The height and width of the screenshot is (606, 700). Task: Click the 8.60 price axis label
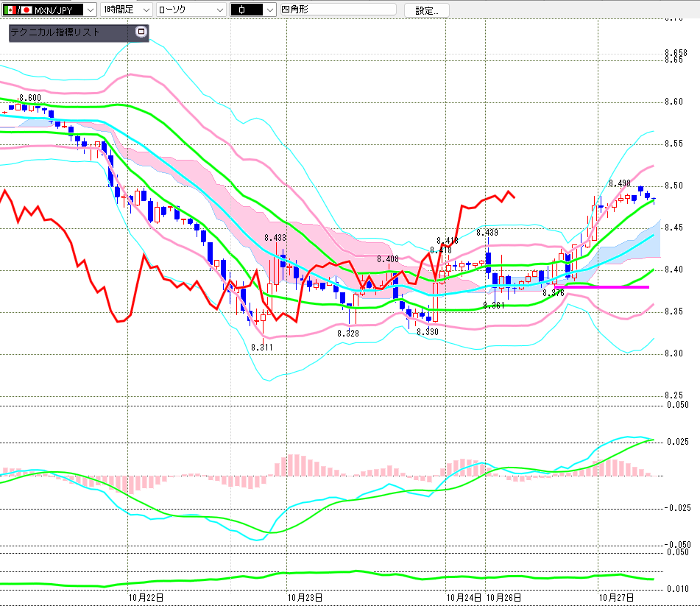[x=674, y=102]
